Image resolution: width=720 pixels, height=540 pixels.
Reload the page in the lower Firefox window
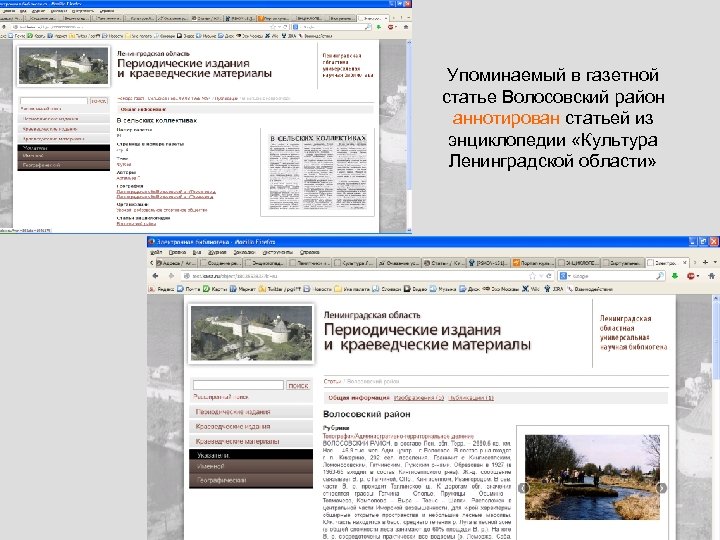[x=548, y=276]
